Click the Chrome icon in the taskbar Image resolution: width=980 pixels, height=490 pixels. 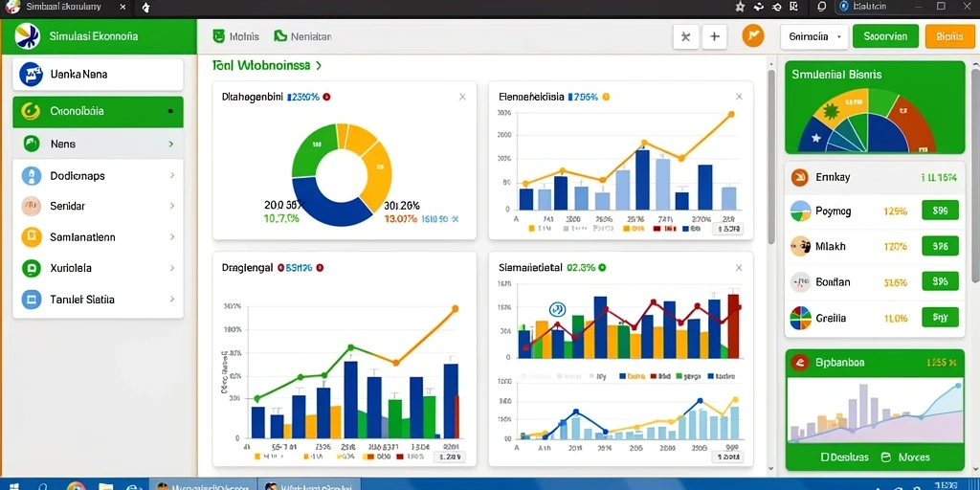pos(76,485)
